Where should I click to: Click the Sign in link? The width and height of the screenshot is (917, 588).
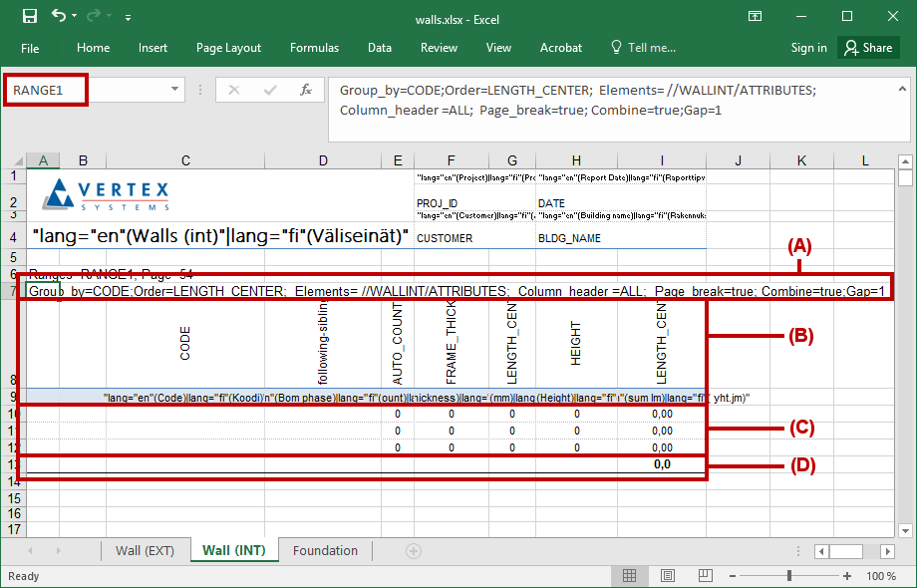pos(808,48)
